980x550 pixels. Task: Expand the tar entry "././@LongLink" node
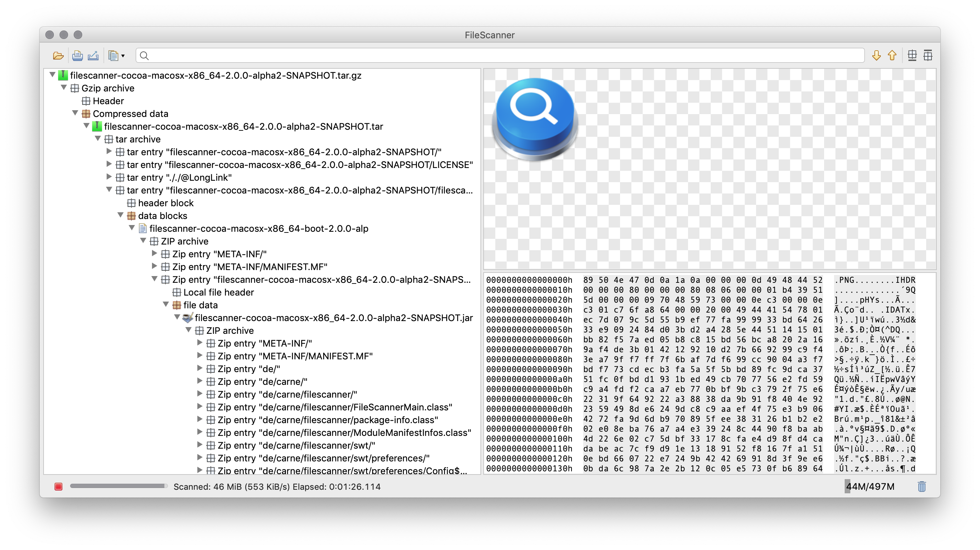[x=109, y=177]
